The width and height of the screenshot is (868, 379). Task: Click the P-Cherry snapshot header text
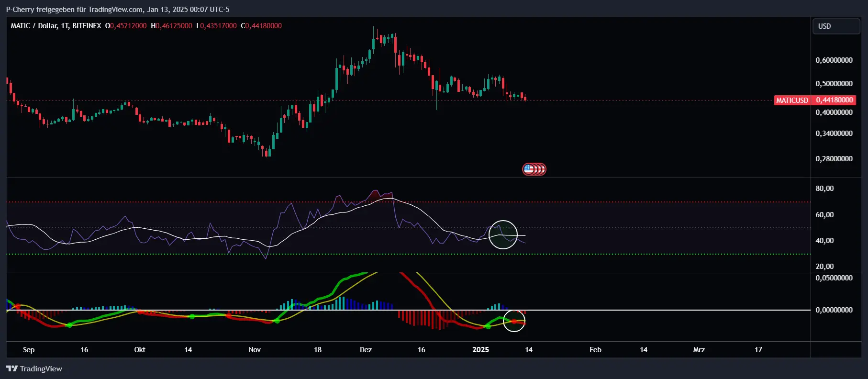[118, 9]
